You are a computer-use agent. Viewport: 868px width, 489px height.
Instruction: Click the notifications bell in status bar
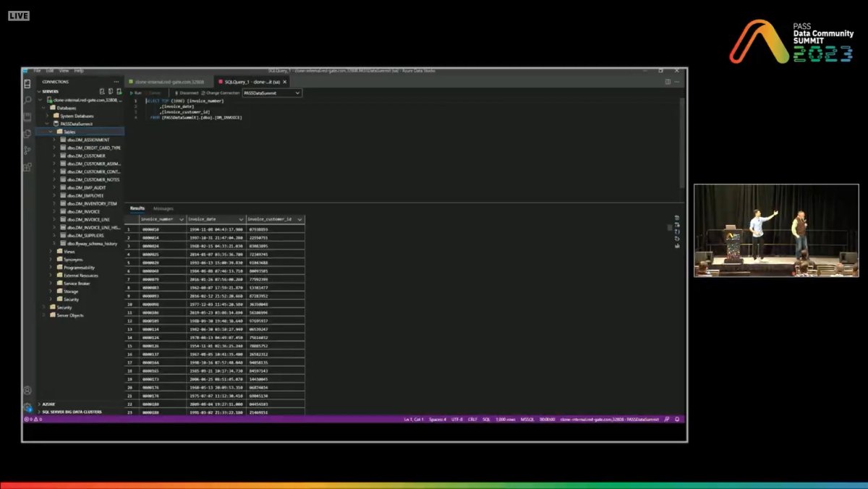point(678,419)
